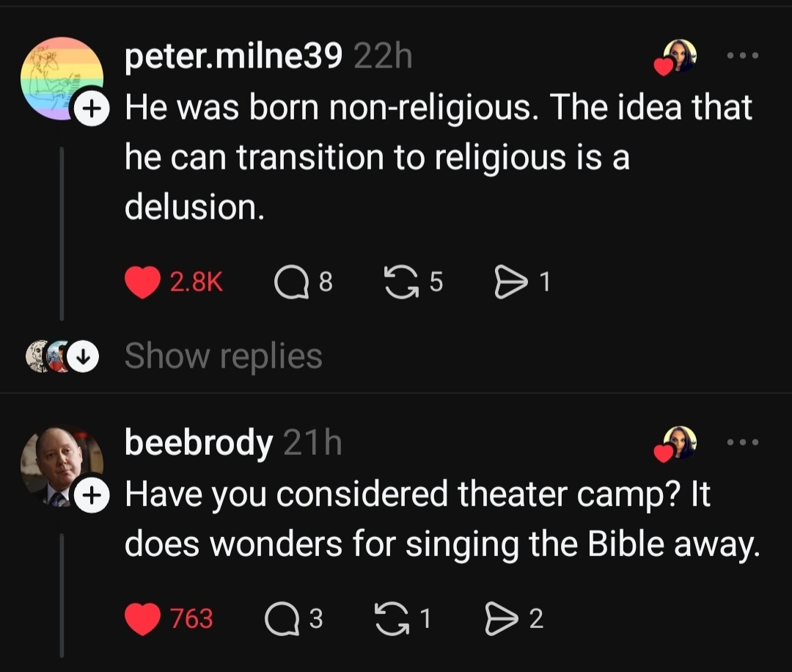Open the beebrody username profile
Screen dimensions: 792x672
(x=198, y=442)
